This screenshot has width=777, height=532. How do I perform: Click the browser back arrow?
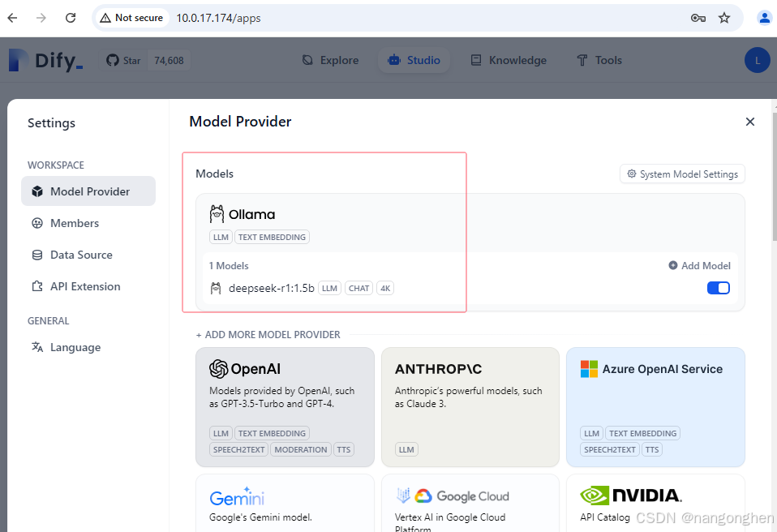coord(12,18)
